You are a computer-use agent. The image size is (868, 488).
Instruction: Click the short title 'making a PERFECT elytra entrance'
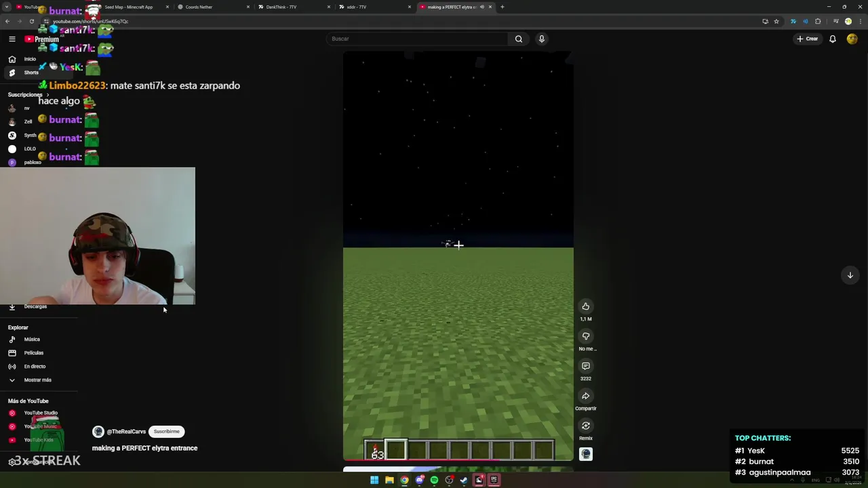pos(145,448)
